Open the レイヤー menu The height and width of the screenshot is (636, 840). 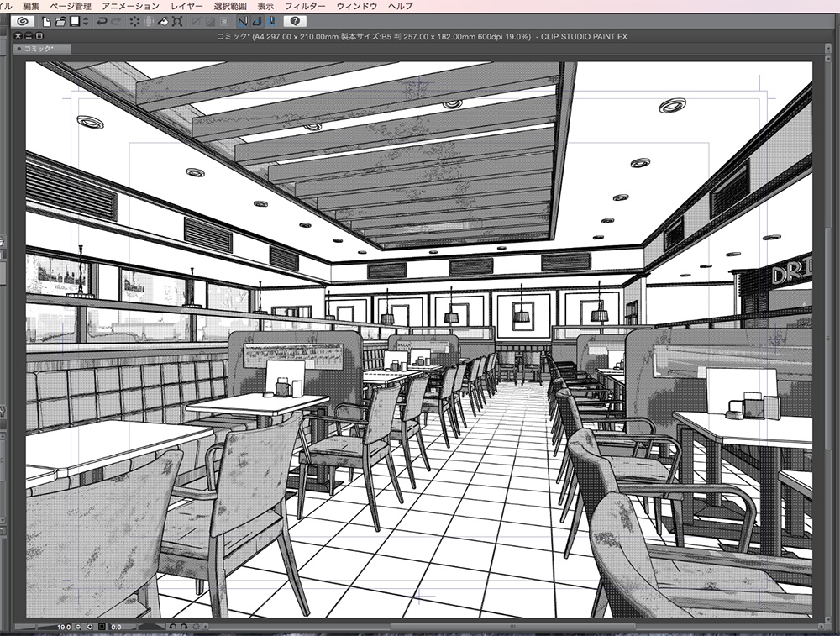[x=186, y=6]
